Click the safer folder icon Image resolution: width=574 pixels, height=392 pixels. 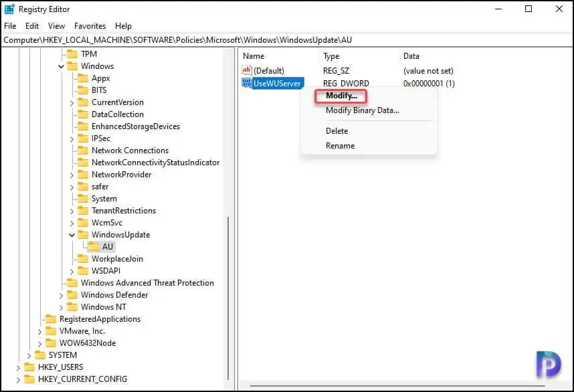[83, 187]
